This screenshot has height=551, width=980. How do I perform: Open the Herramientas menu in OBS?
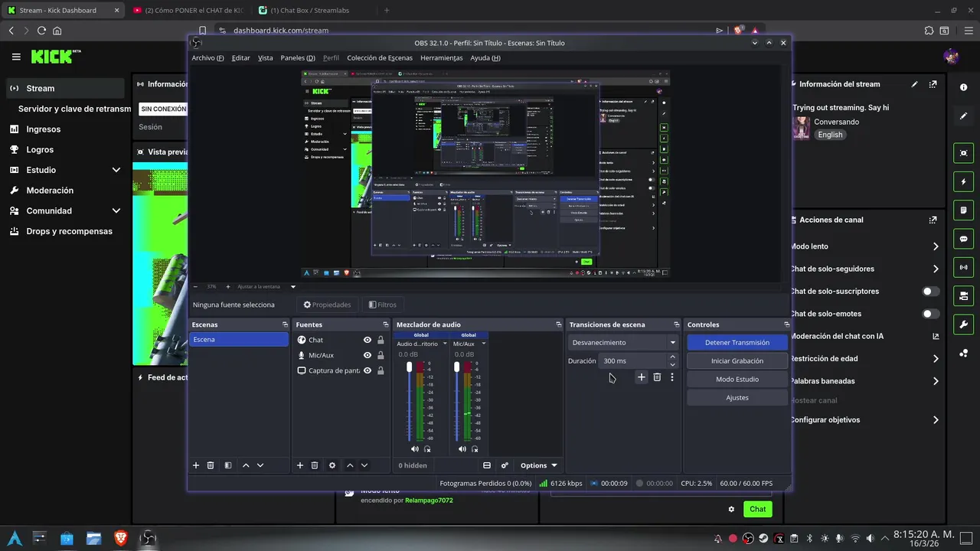(442, 58)
